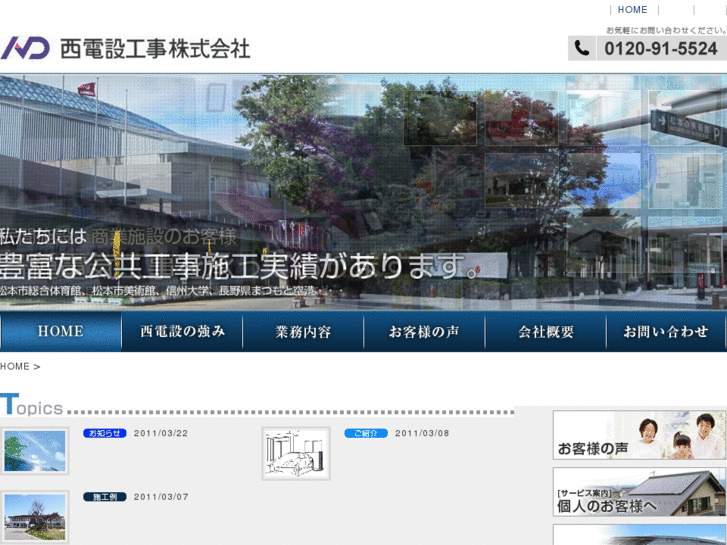This screenshot has width=727, height=545.
Task: Open the 西電設の強み menu item
Action: [x=182, y=331]
